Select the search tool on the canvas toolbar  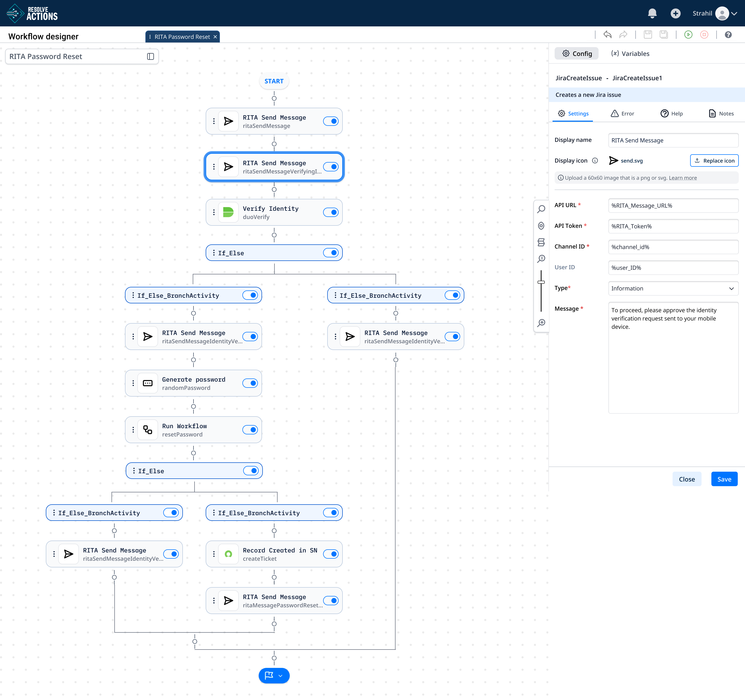pos(541,209)
